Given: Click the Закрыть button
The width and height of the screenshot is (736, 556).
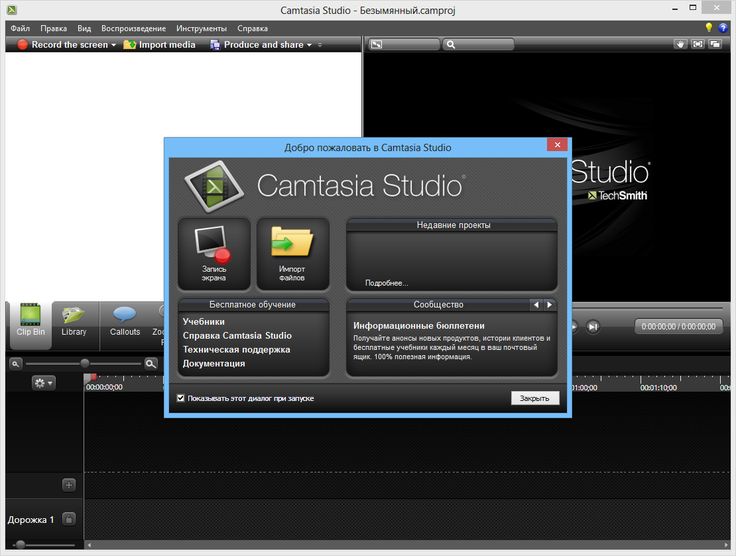Looking at the screenshot, I should pos(535,398).
